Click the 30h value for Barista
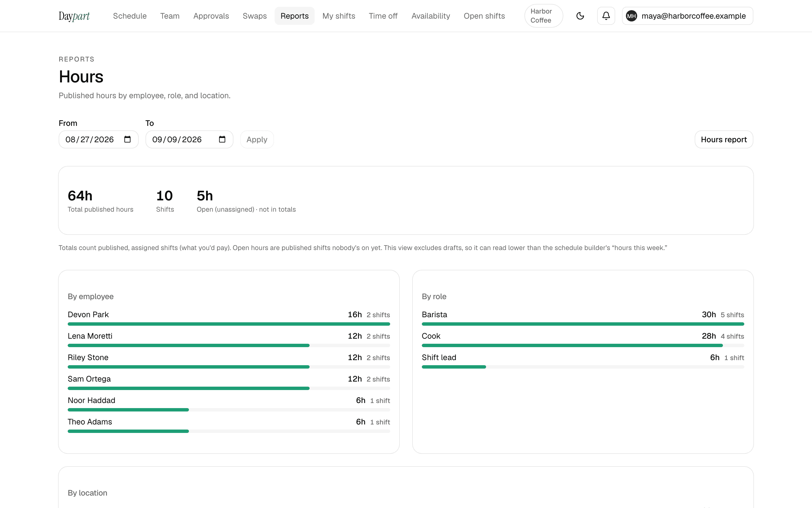 709,314
